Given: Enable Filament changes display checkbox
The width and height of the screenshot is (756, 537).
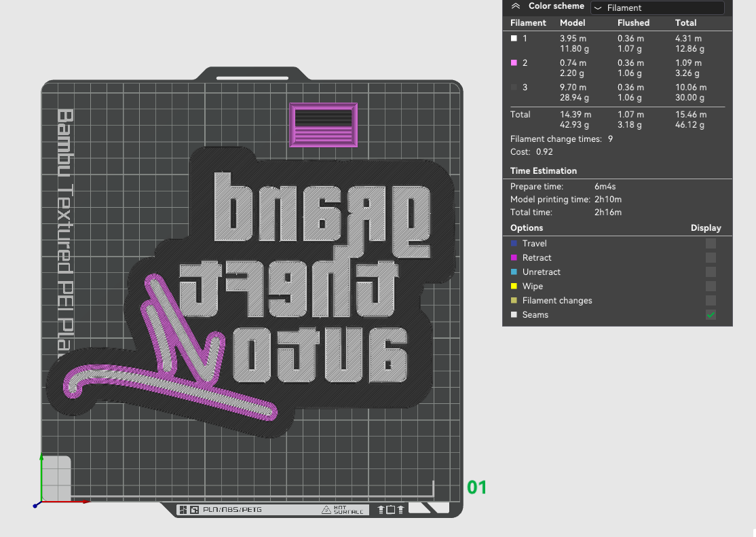Looking at the screenshot, I should [x=711, y=300].
